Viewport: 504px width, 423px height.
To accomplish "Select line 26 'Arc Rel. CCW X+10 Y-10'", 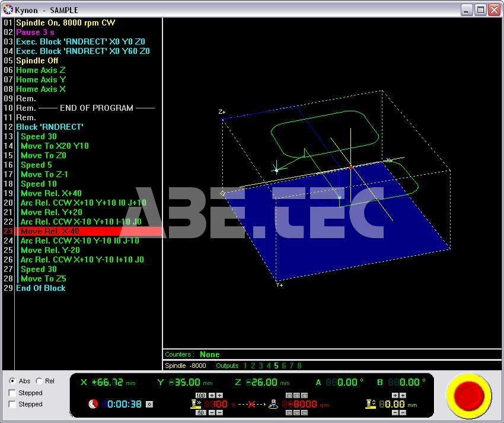I will 82,259.
